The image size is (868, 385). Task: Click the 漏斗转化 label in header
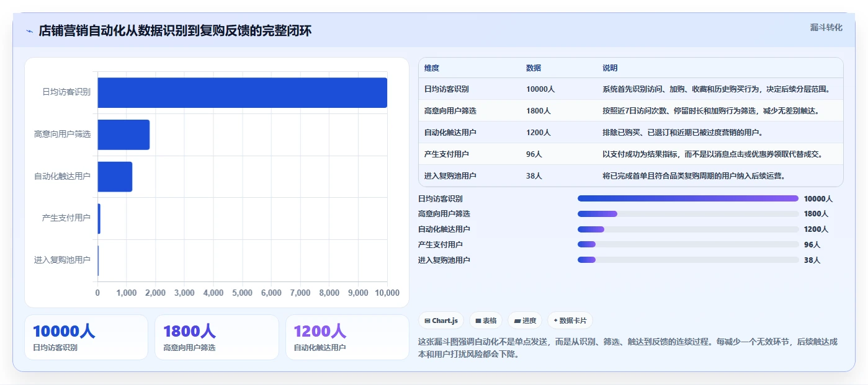[x=826, y=27]
